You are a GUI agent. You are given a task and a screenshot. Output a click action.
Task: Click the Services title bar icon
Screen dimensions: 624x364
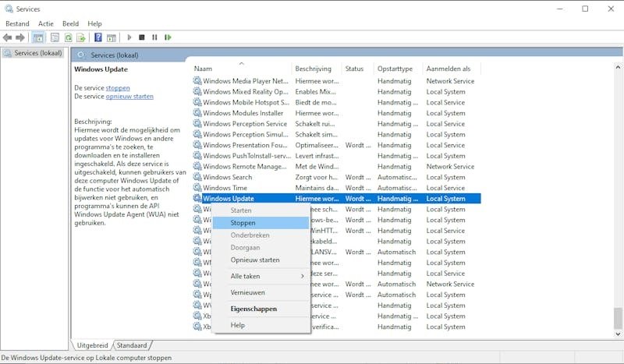[x=9, y=9]
